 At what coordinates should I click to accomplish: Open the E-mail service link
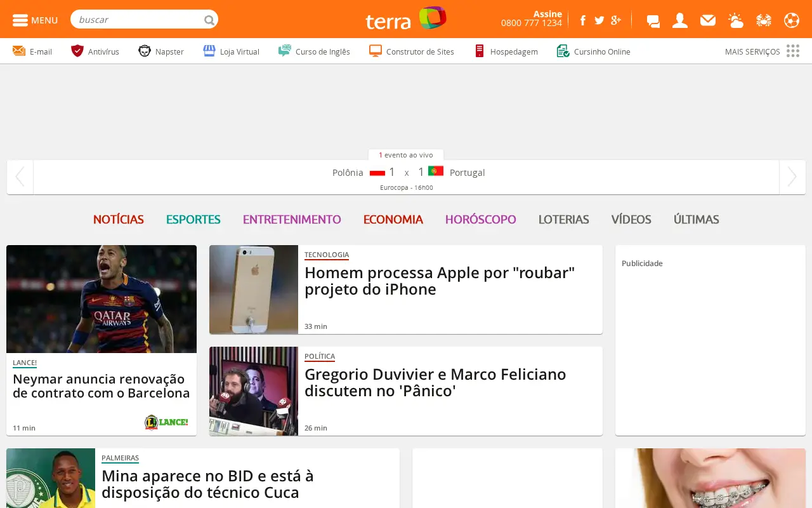point(32,51)
